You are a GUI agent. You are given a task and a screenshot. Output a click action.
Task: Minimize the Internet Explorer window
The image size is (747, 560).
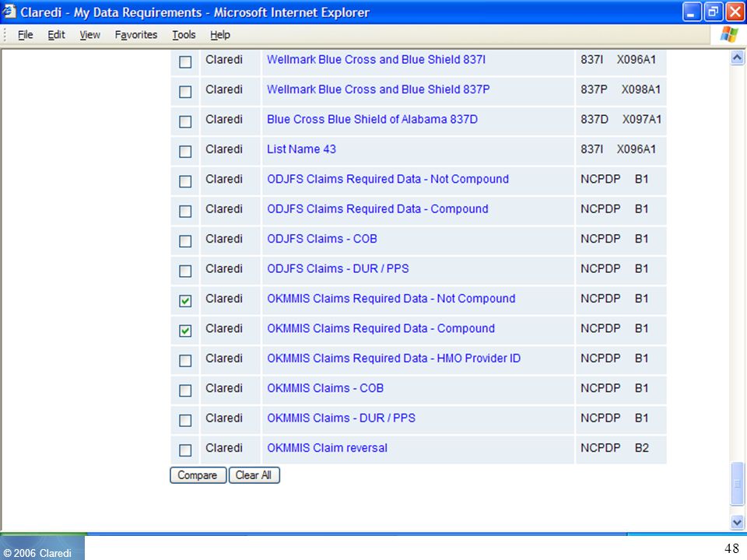(691, 12)
